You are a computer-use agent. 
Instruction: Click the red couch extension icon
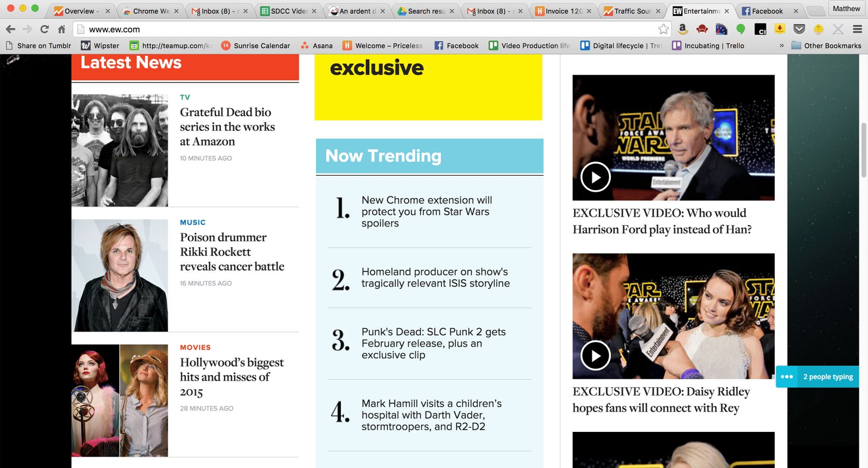(702, 29)
